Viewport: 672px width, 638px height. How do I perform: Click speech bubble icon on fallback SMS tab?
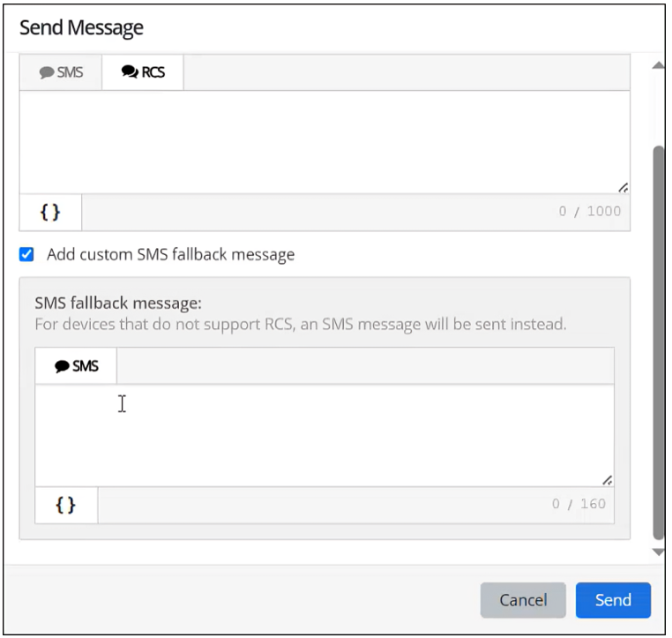tap(62, 366)
